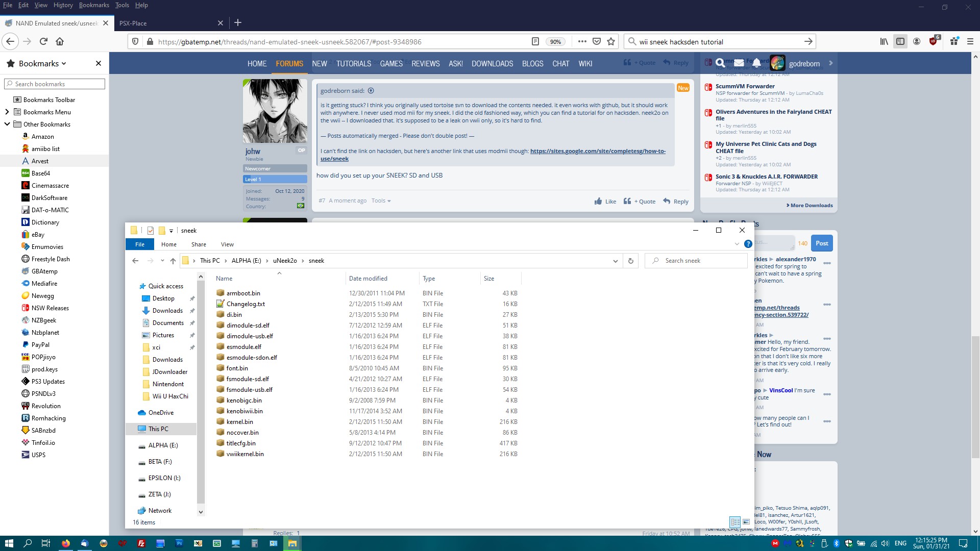
Task: Click Properties icon in Explorer title bar
Action: (x=151, y=231)
